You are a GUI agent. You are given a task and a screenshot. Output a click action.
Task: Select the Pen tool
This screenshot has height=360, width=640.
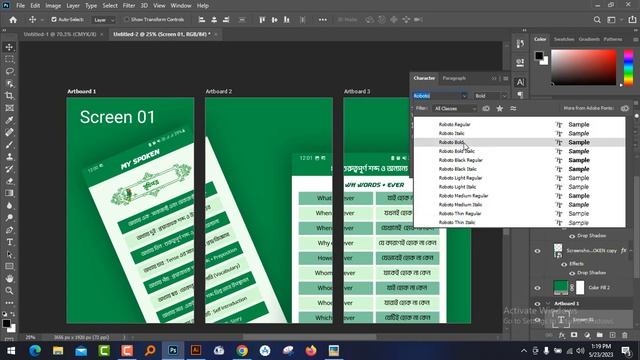point(9,230)
